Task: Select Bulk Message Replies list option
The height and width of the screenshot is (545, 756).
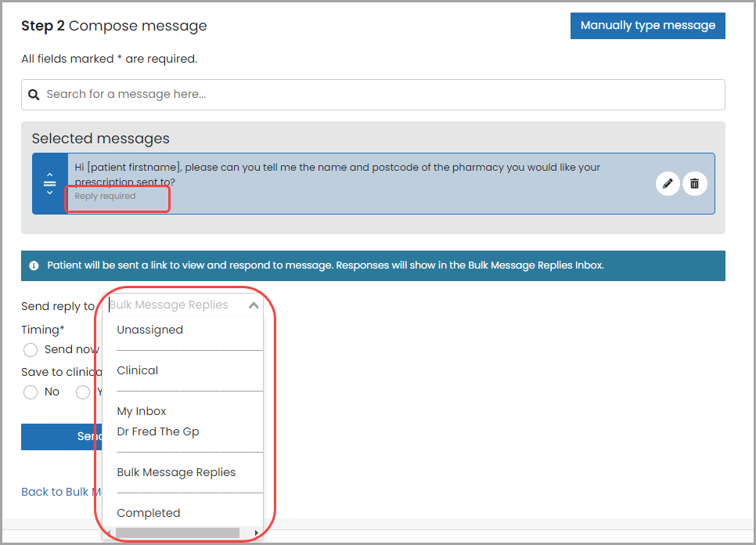Action: tap(176, 472)
